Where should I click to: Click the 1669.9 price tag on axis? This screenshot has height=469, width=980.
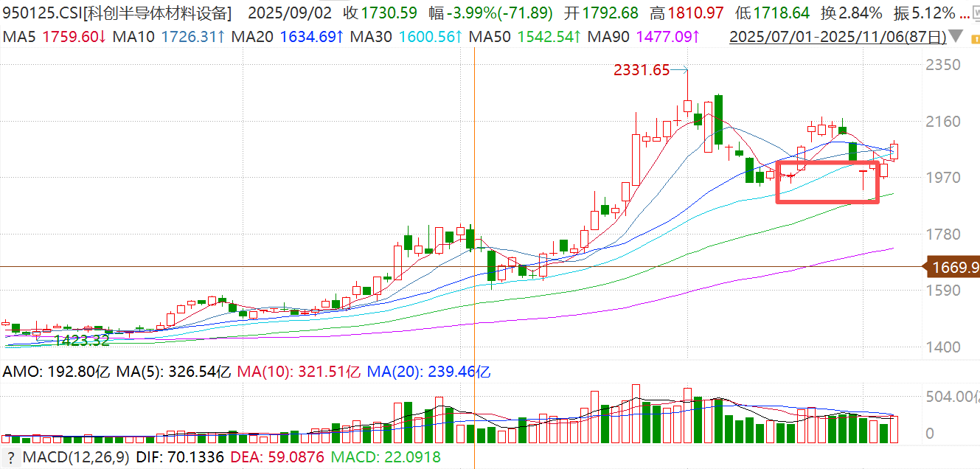coord(954,267)
